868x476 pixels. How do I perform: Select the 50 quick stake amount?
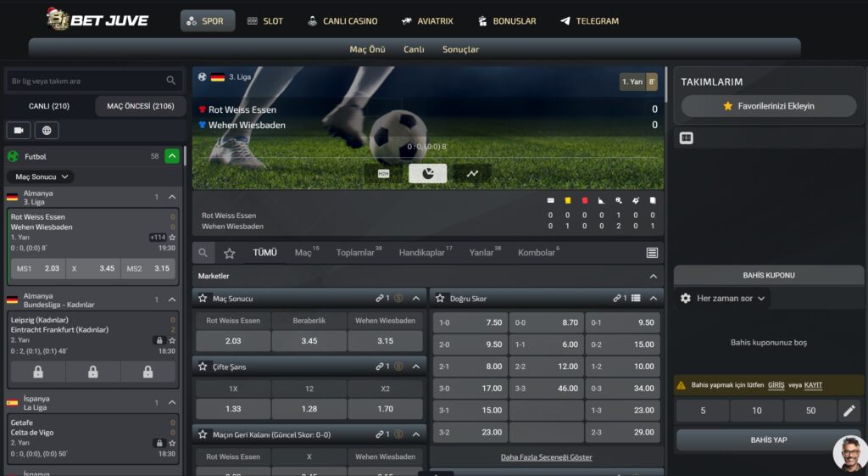pyautogui.click(x=810, y=411)
